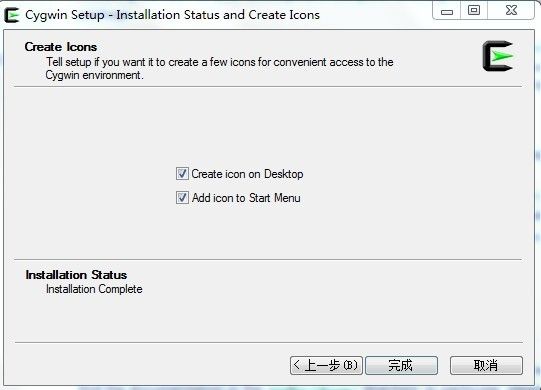Click the 'Installation Complete' status text
The image size is (541, 390).
coord(94,289)
